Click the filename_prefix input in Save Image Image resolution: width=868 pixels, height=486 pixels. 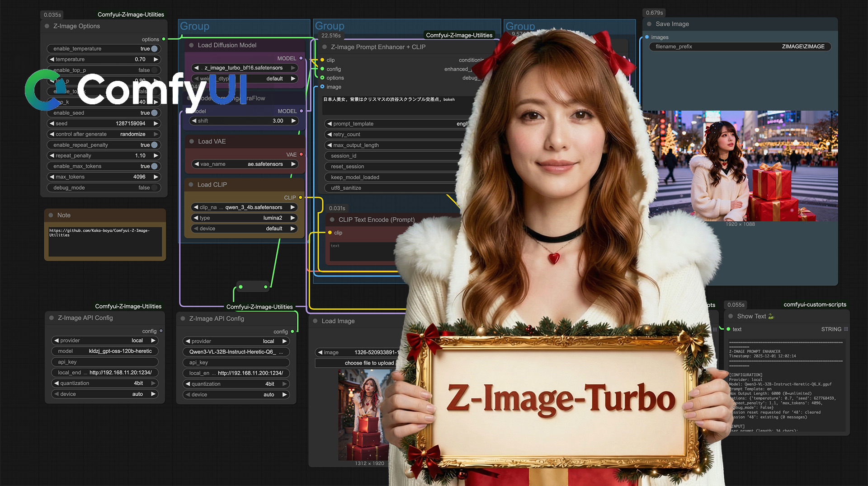740,47
